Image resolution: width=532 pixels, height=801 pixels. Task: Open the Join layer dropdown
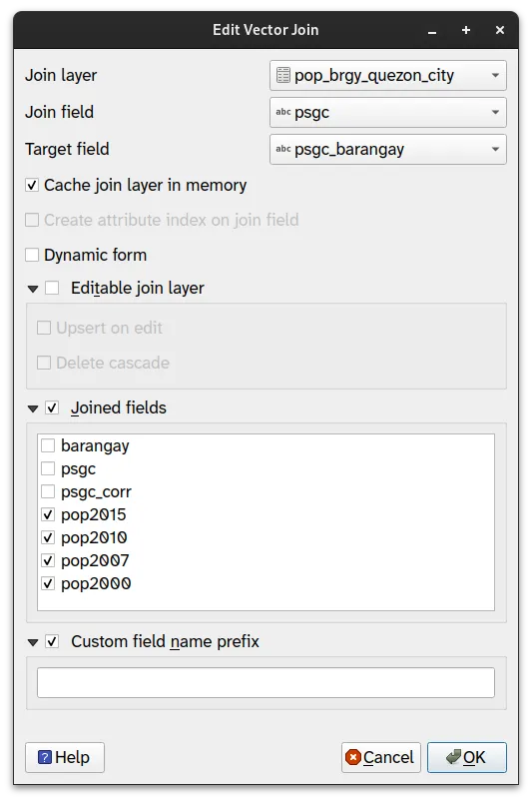click(388, 75)
